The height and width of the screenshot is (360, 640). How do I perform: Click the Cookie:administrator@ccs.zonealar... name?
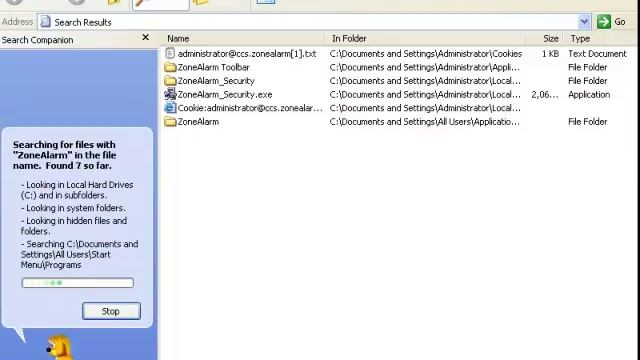click(x=250, y=108)
